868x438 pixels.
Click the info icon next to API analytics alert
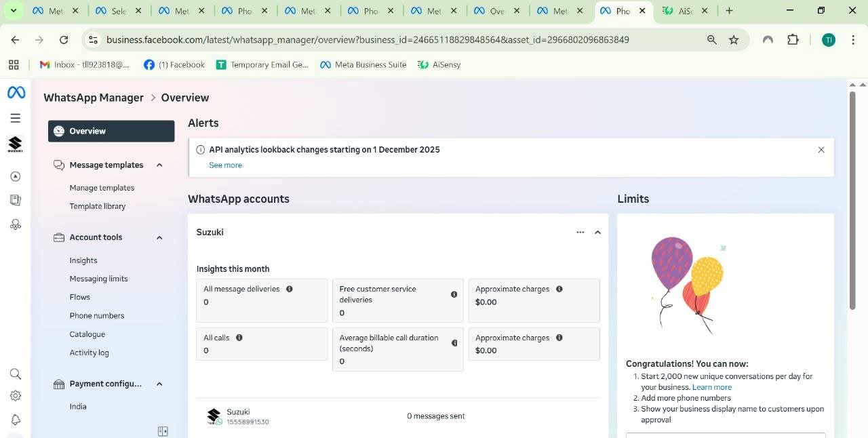pyautogui.click(x=200, y=150)
